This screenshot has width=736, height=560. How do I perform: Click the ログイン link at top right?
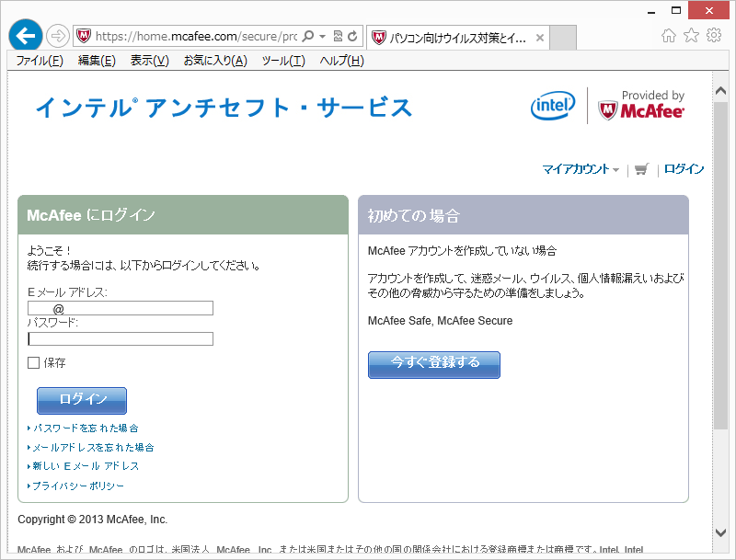[684, 169]
